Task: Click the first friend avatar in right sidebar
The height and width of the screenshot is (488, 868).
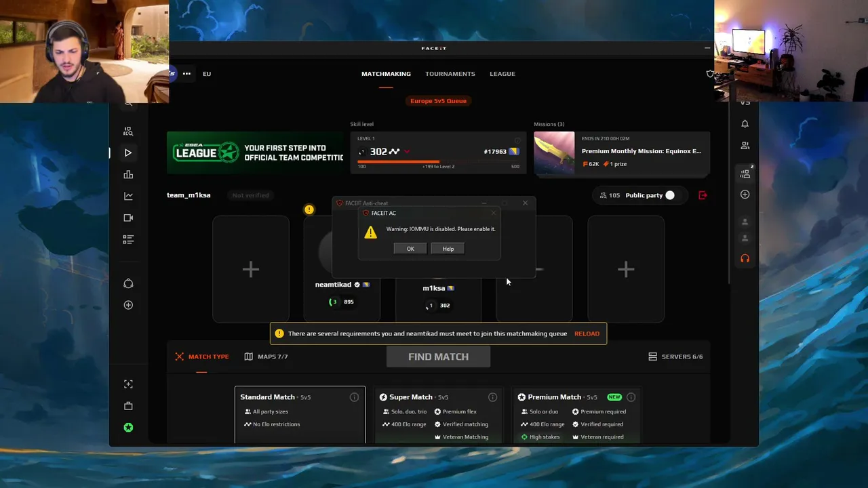Action: point(745,222)
